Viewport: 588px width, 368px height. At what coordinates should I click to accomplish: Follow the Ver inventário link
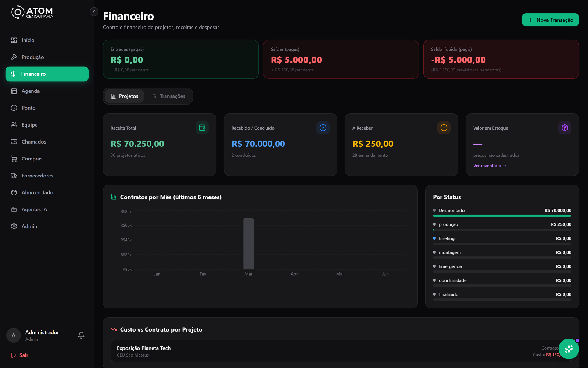[490, 166]
